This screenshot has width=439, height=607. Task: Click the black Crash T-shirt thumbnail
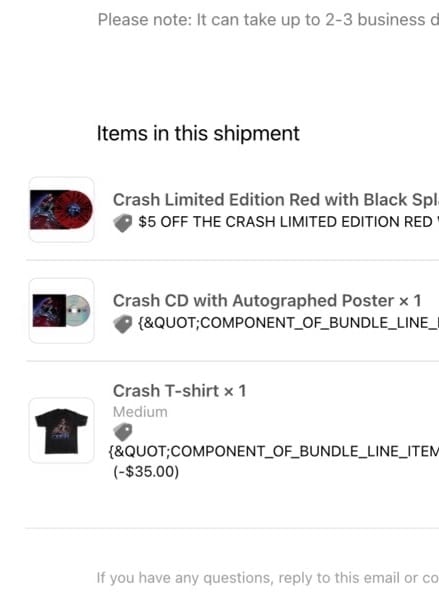point(62,430)
